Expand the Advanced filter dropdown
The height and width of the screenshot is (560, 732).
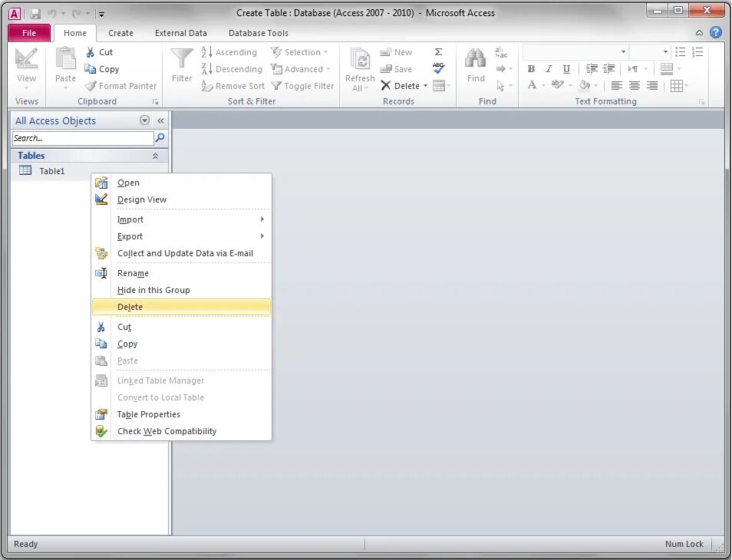tap(328, 69)
